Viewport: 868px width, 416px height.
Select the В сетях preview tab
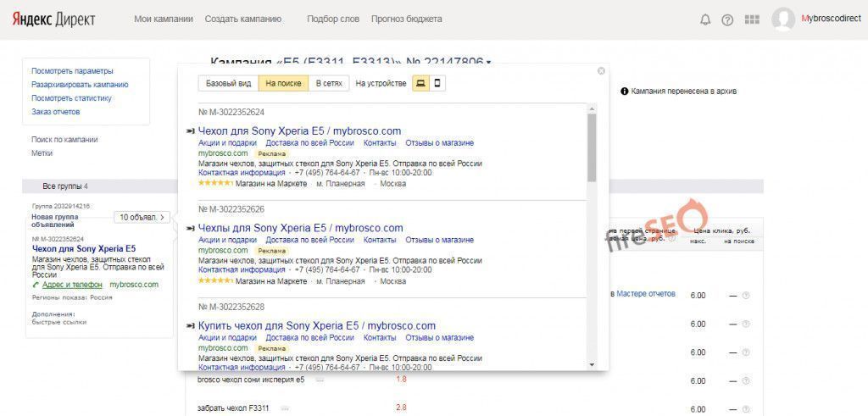click(x=329, y=83)
